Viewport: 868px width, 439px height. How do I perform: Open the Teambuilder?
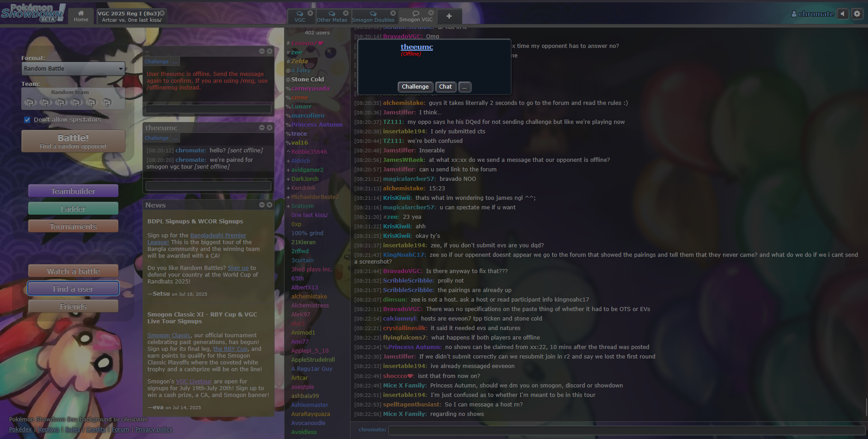click(73, 191)
